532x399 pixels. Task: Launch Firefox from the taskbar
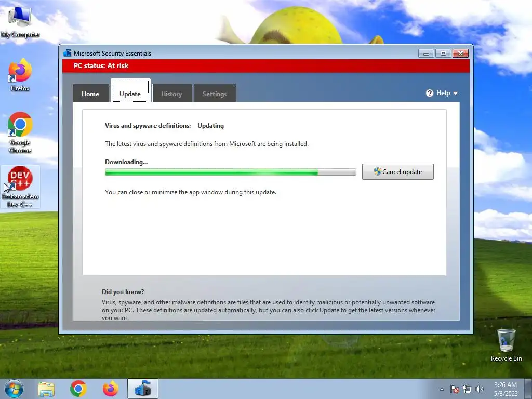tap(111, 389)
